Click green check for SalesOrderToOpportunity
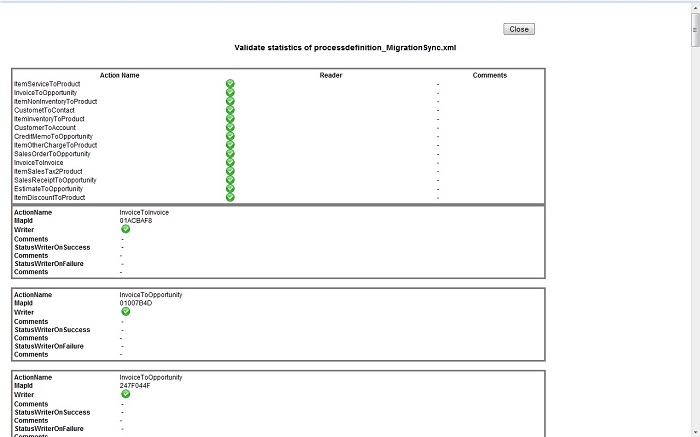Image resolution: width=700 pixels, height=437 pixels. pos(230,154)
